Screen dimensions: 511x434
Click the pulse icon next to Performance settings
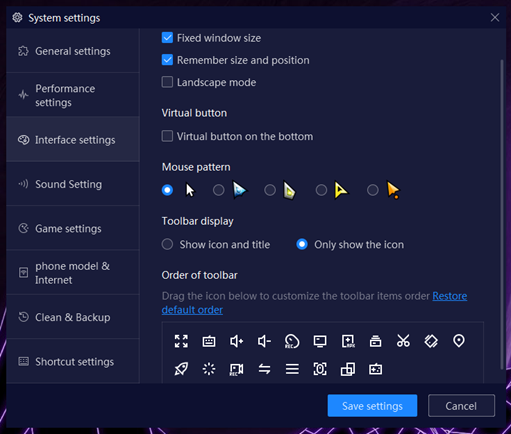click(23, 95)
